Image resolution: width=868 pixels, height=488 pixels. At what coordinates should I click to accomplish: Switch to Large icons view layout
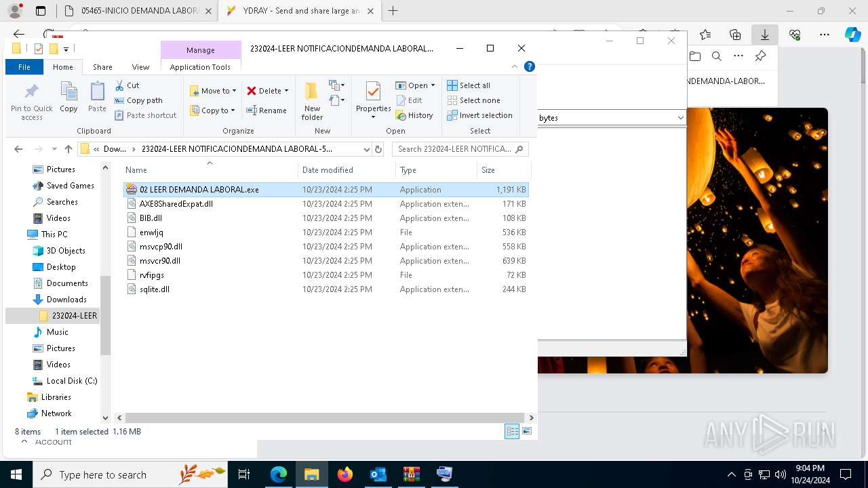pos(527,431)
